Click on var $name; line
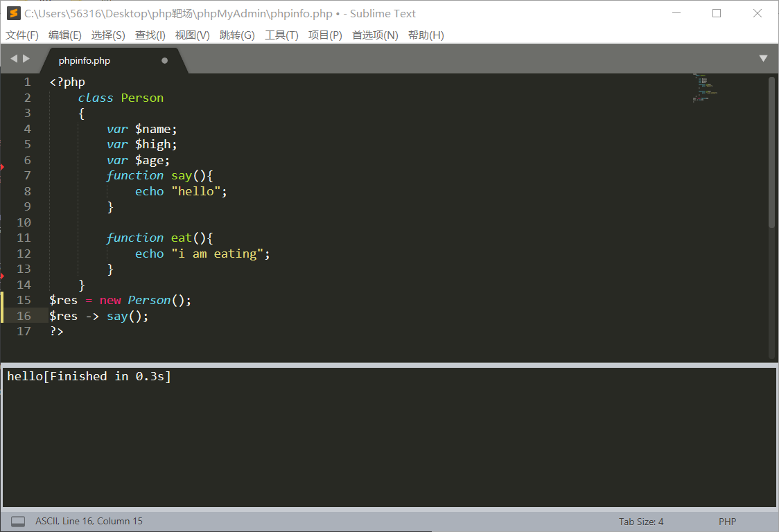 coord(141,129)
